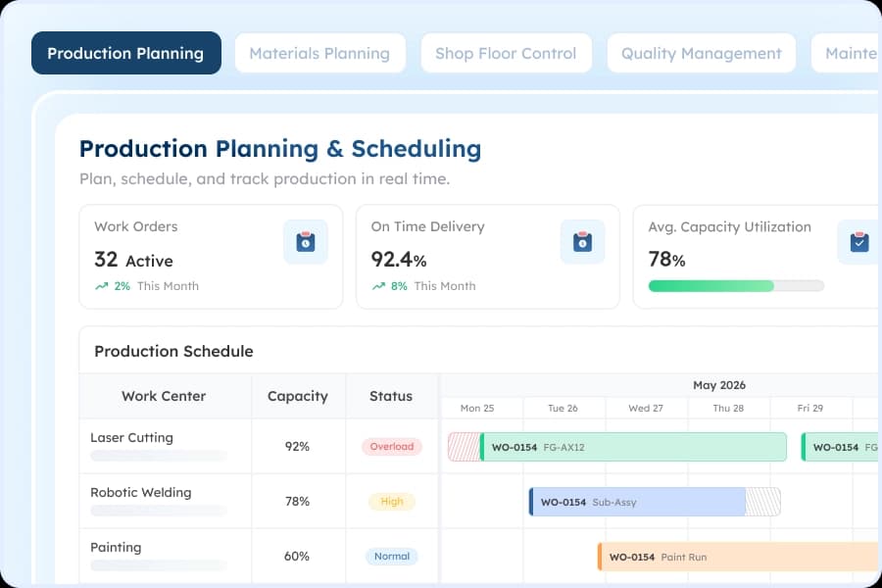
Task: Click the High status badge
Action: [x=391, y=502]
